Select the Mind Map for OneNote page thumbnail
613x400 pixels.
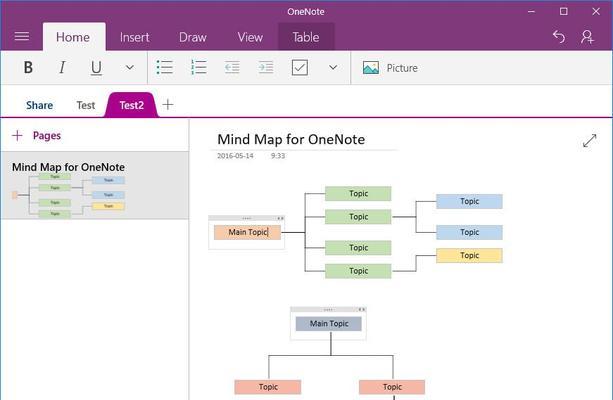click(x=95, y=185)
